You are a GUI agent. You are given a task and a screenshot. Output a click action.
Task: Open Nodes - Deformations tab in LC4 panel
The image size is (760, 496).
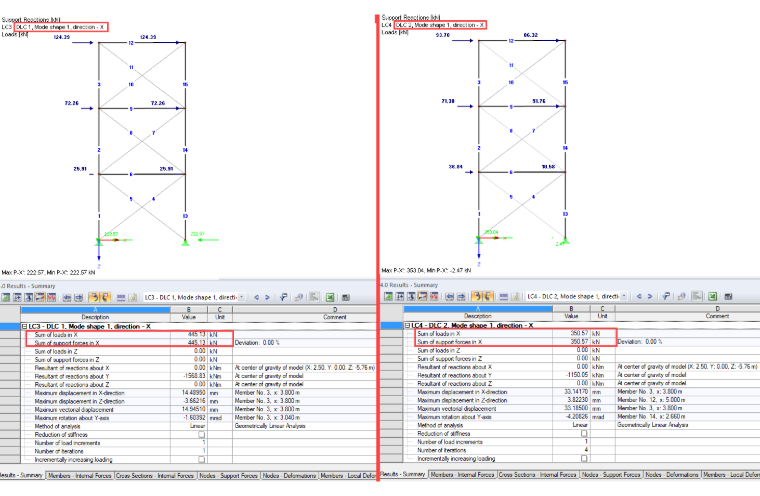coord(672,475)
